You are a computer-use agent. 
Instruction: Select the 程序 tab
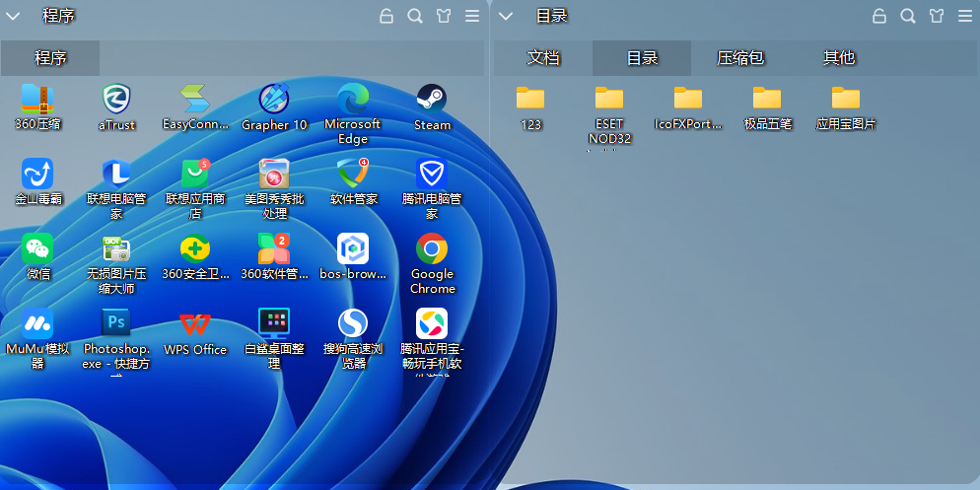50,58
